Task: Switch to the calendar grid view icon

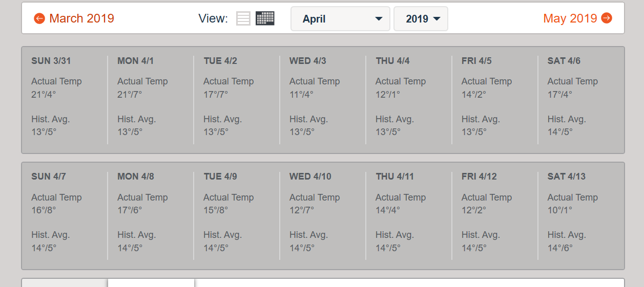Action: click(x=265, y=18)
